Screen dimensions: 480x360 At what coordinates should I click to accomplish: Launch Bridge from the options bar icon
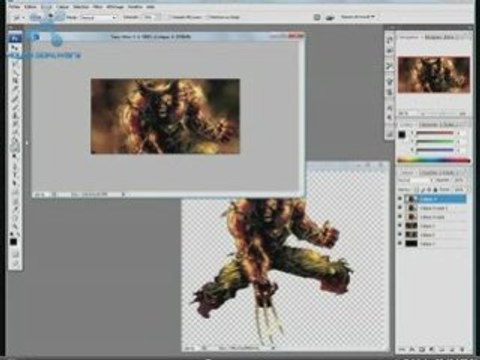(329, 17)
